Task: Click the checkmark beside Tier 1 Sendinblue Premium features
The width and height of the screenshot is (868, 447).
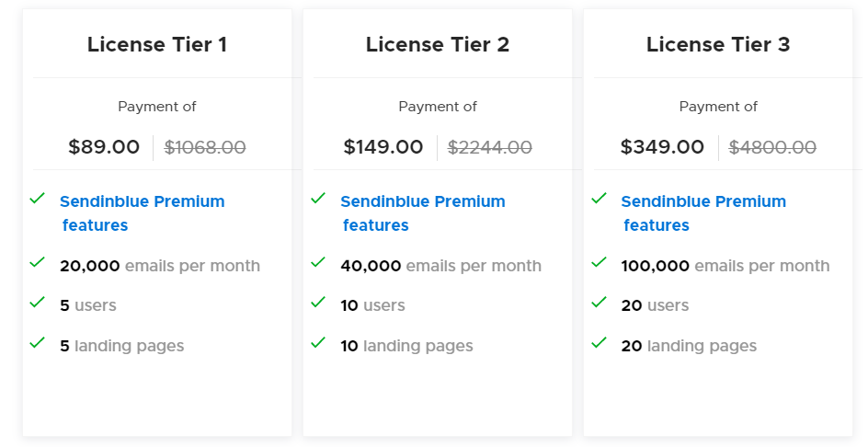Action: (x=37, y=198)
